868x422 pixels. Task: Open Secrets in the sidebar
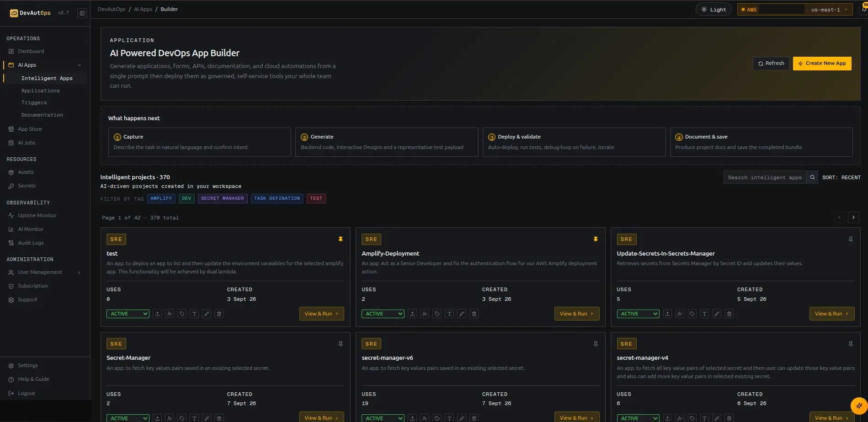coord(27,186)
